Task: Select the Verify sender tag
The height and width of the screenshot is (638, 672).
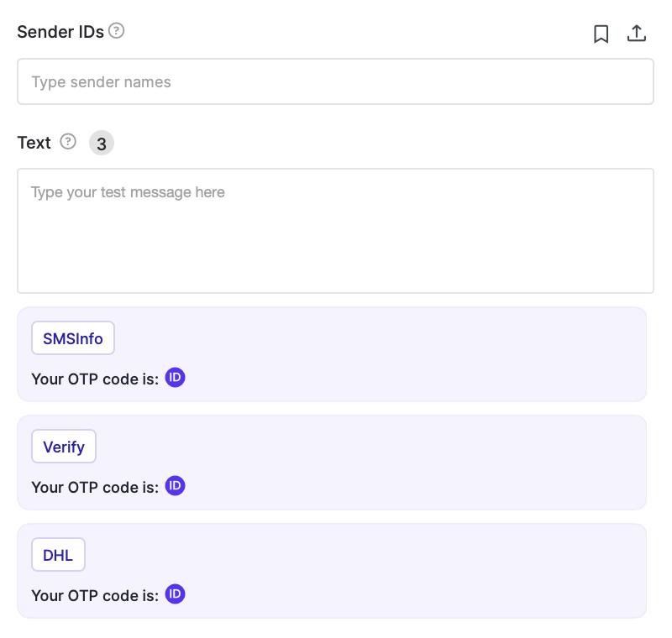Action: [x=64, y=446]
